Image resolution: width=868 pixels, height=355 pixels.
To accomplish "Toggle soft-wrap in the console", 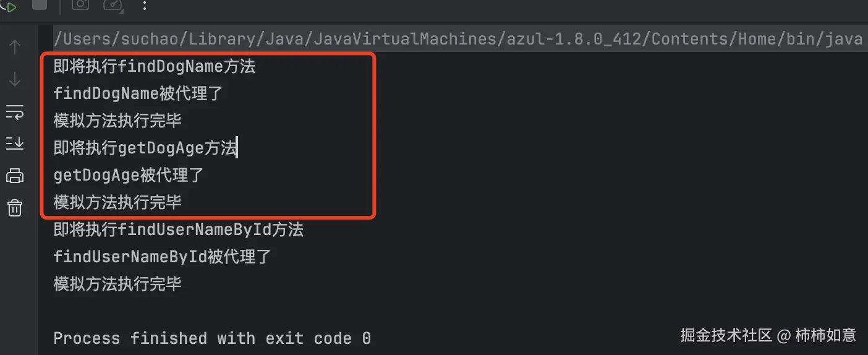I will pos(15,112).
